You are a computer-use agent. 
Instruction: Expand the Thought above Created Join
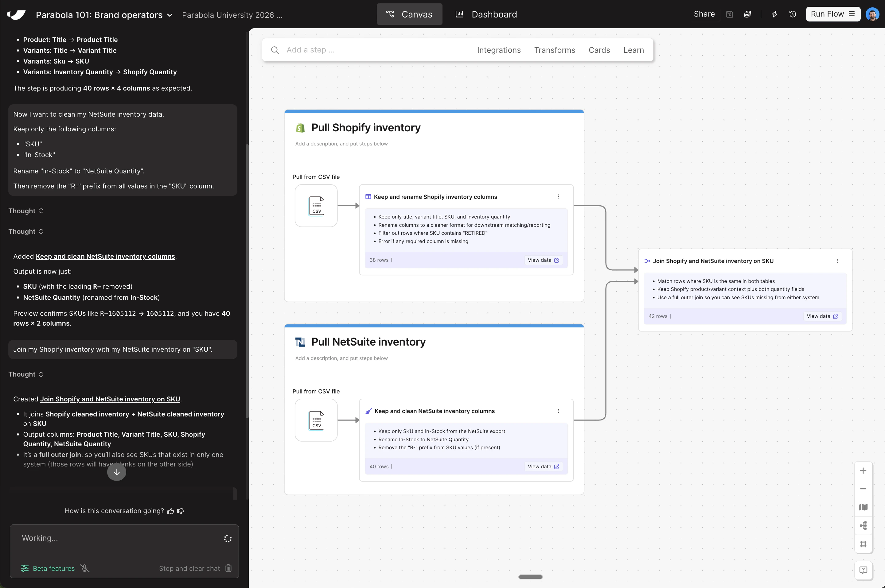coord(26,374)
